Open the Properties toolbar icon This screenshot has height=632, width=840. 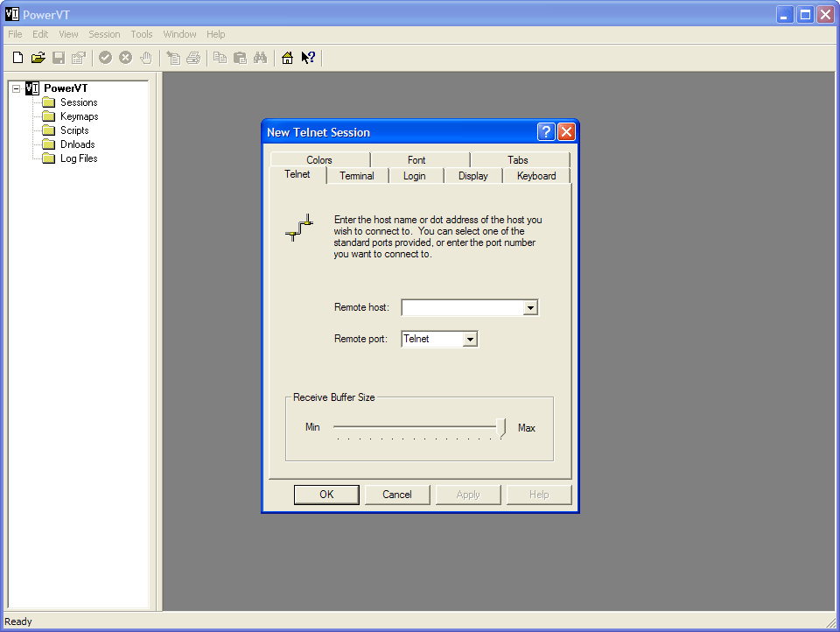(78, 57)
